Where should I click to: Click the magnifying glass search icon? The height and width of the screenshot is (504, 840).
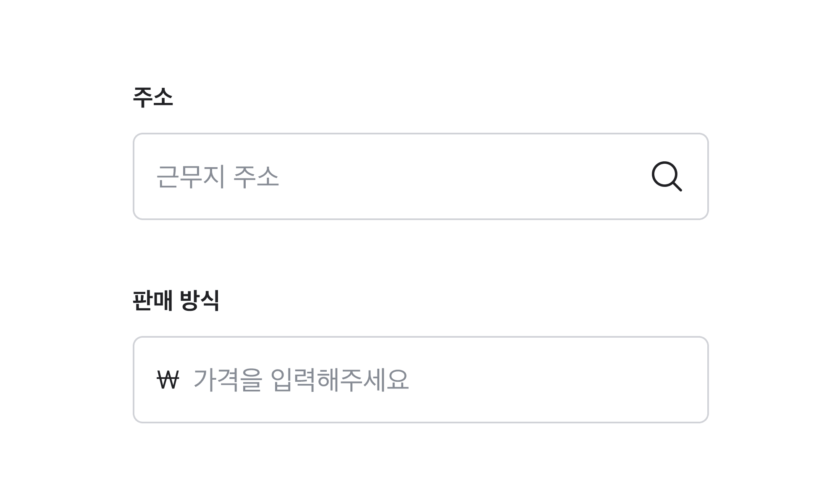pyautogui.click(x=667, y=176)
